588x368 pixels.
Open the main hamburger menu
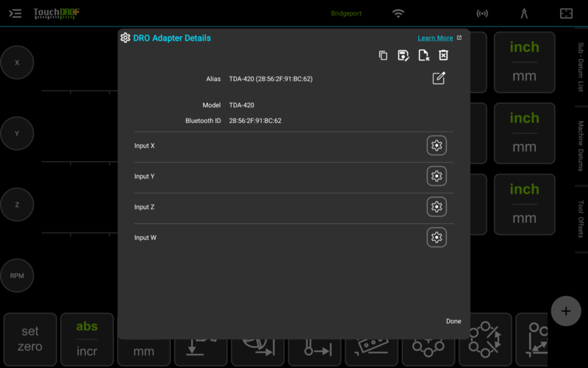click(x=15, y=13)
